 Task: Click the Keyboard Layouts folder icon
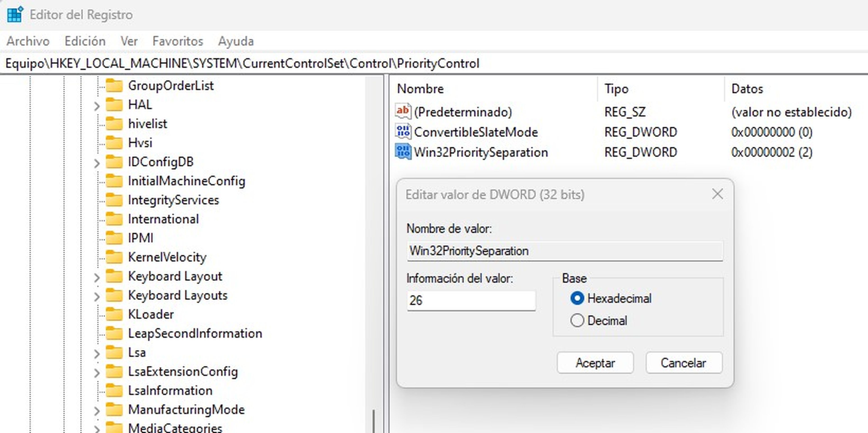pyautogui.click(x=114, y=295)
